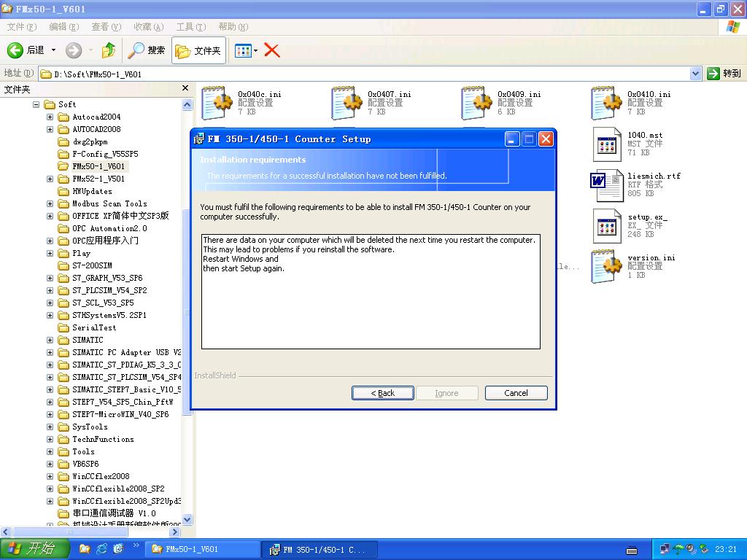The height and width of the screenshot is (560, 747).
Task: Click the Back button in Setup dialog
Action: [x=382, y=393]
